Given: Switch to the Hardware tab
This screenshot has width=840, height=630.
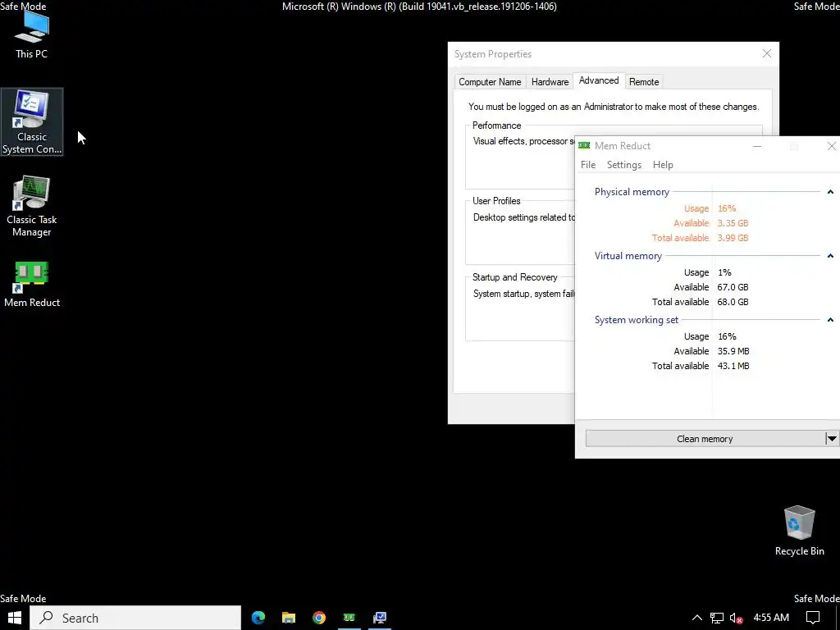Looking at the screenshot, I should (550, 82).
